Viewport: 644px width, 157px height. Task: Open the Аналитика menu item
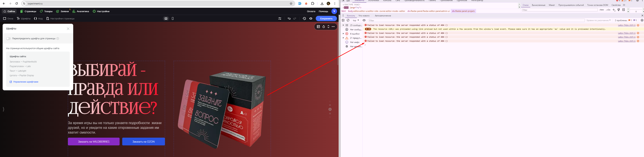81,11
